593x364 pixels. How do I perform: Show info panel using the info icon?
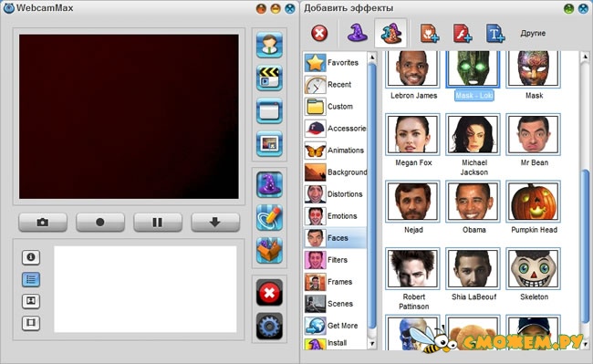pyautogui.click(x=31, y=257)
